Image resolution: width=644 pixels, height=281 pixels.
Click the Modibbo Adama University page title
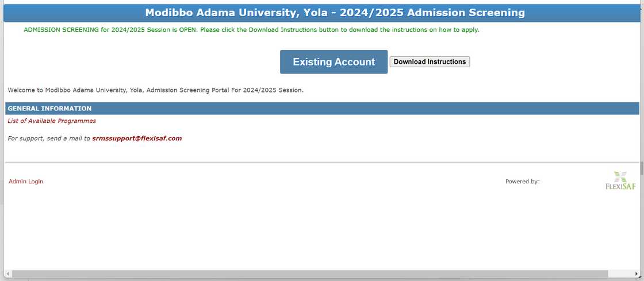pos(335,13)
